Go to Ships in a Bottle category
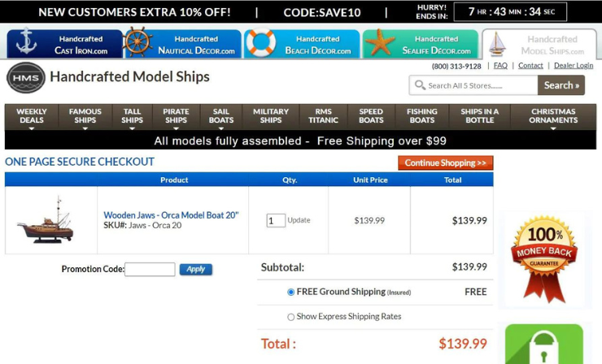This screenshot has height=364, width=602. click(479, 116)
